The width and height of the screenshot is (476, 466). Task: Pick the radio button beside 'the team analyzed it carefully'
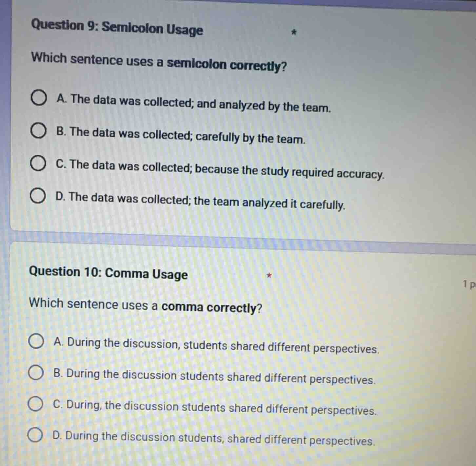point(38,197)
